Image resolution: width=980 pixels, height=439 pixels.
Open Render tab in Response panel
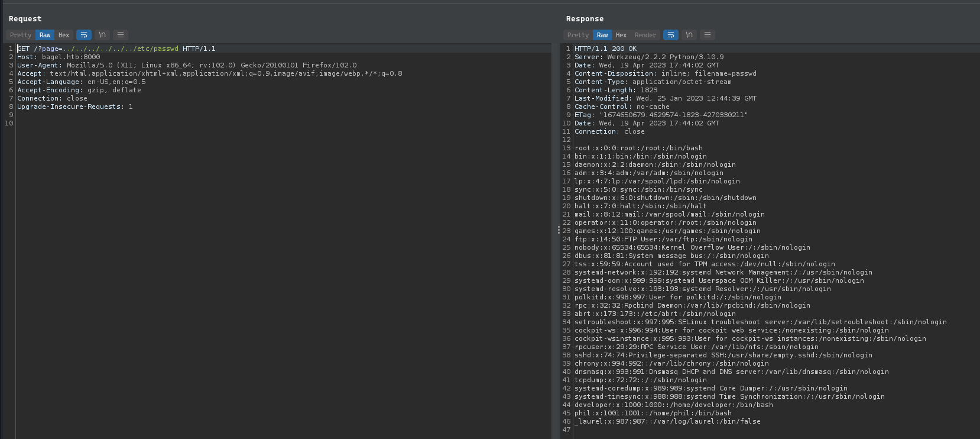645,35
